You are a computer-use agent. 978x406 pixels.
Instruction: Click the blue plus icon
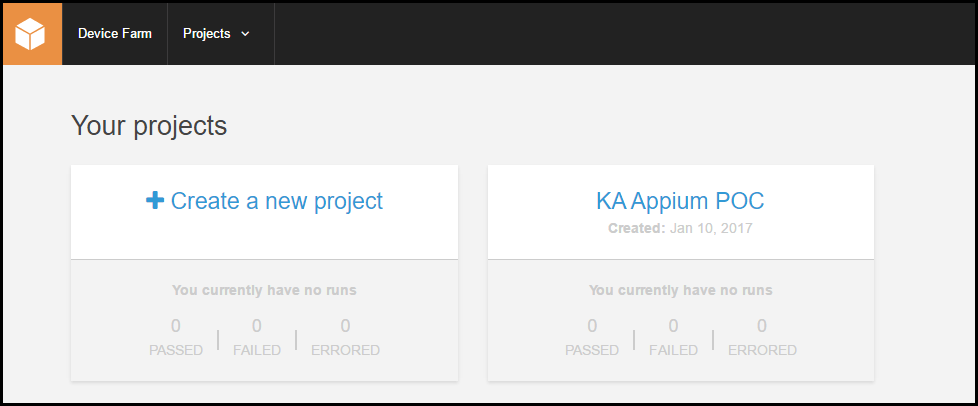(x=155, y=201)
